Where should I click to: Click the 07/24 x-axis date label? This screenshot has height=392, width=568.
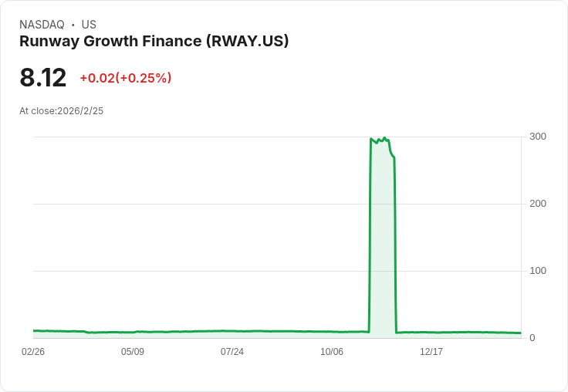(232, 352)
